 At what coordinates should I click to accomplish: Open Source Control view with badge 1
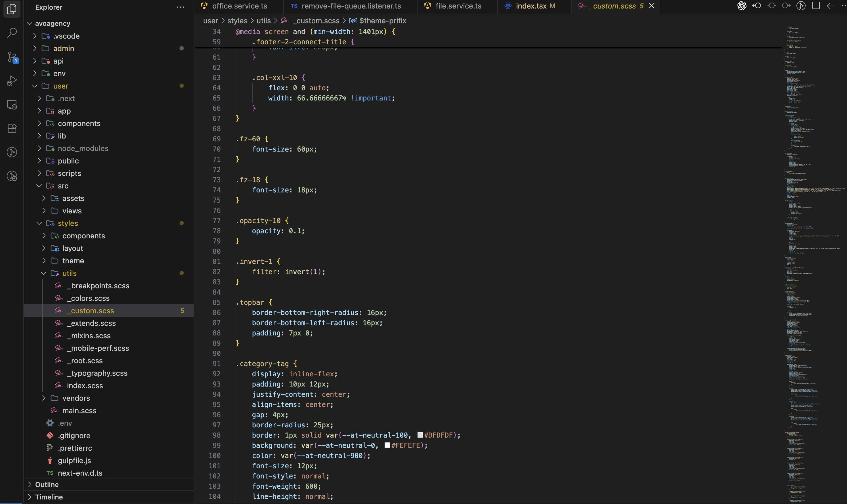(12, 57)
